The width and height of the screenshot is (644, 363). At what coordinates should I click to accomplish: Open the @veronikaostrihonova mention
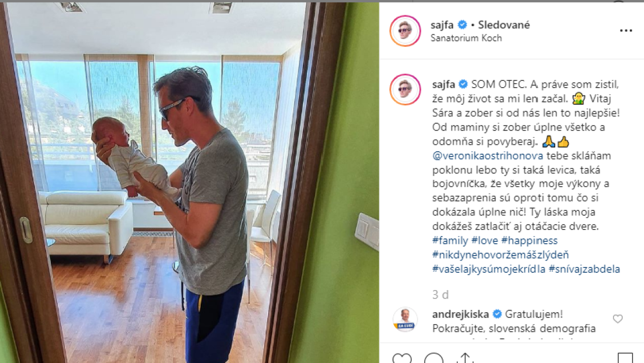point(488,156)
